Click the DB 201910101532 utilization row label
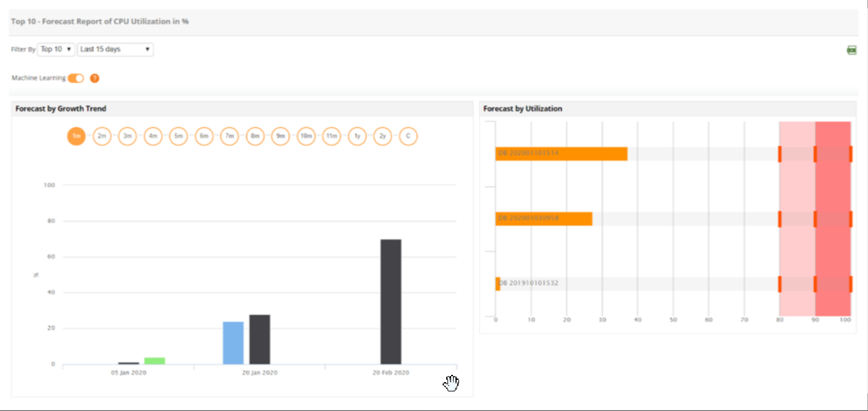868x411 pixels. pyautogui.click(x=529, y=284)
